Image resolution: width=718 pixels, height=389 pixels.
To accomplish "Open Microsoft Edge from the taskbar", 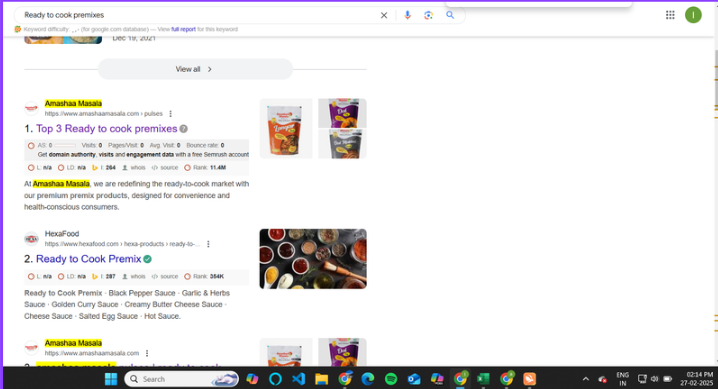I will click(x=368, y=379).
